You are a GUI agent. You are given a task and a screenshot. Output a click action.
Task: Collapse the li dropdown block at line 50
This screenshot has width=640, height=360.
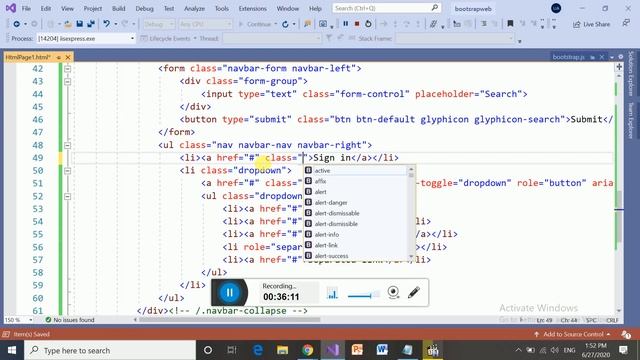(x=68, y=171)
